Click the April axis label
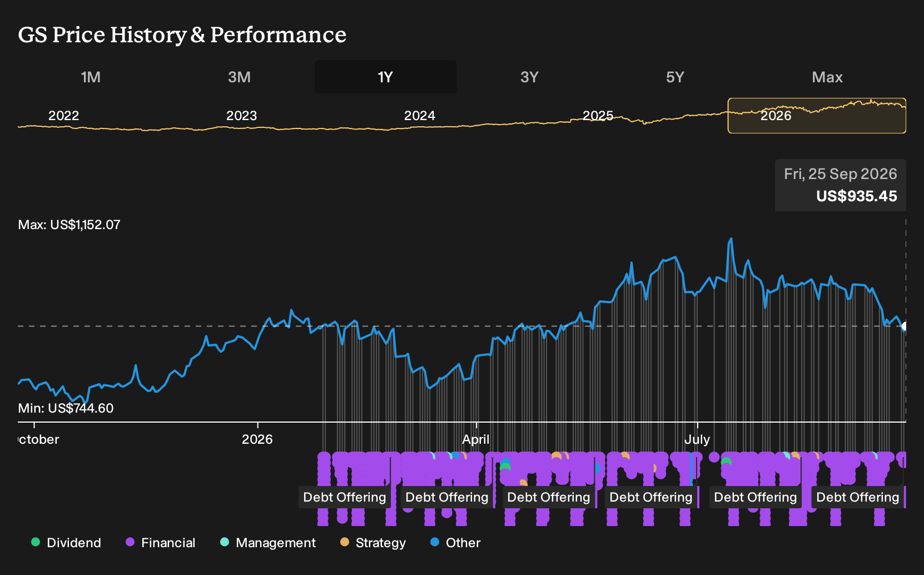 [476, 439]
